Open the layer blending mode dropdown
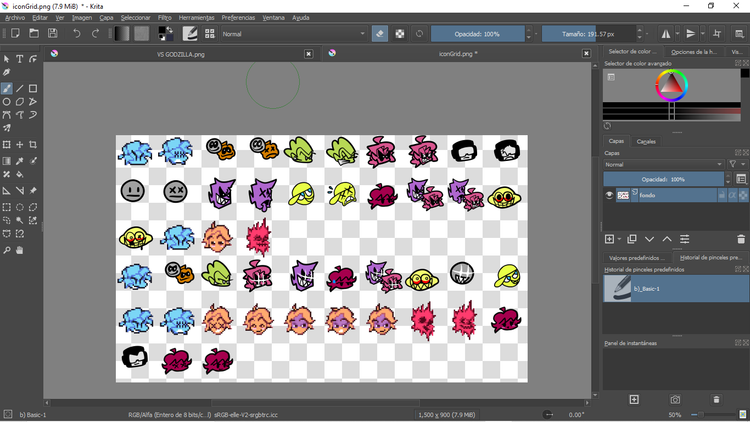Viewport: 750px width, 422px height. point(663,164)
